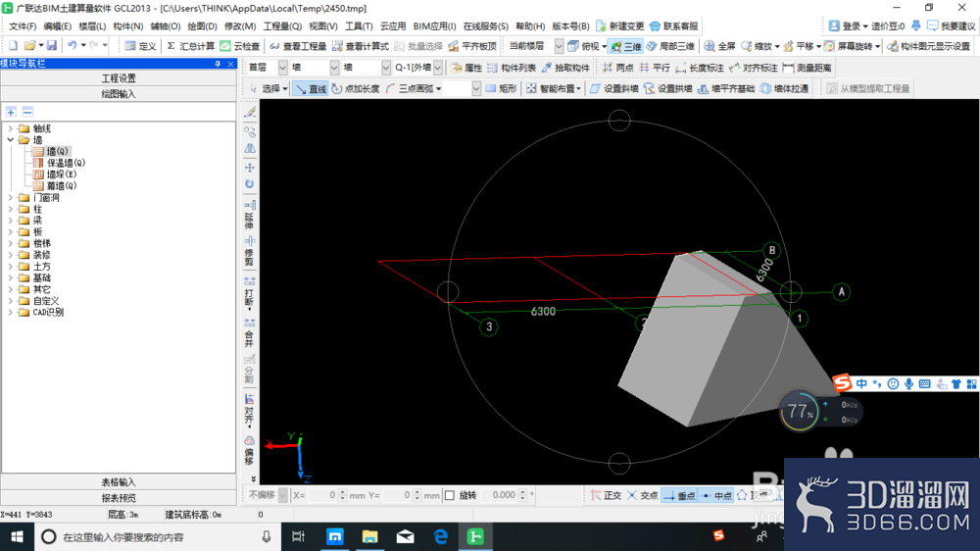
Task: Activate 拾取构件 pick component tool
Action: tap(565, 68)
